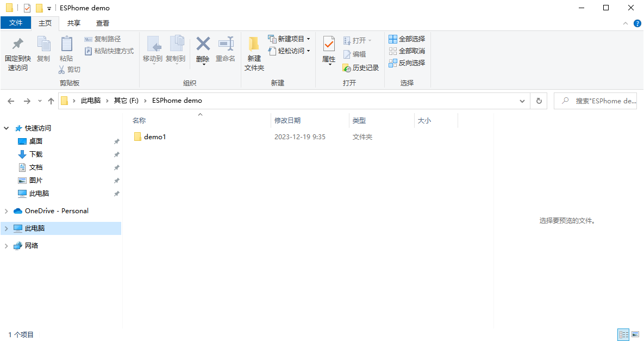
Task: Expand the Network (网络) node
Action: coord(6,246)
